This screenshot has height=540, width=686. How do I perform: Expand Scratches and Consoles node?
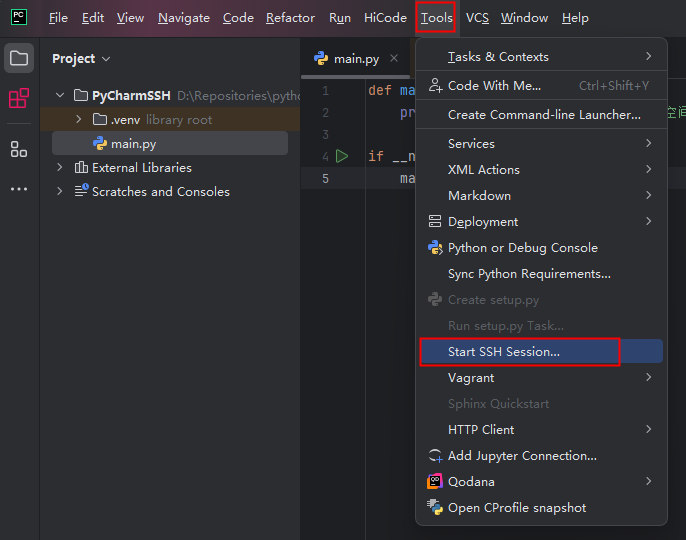click(x=60, y=192)
